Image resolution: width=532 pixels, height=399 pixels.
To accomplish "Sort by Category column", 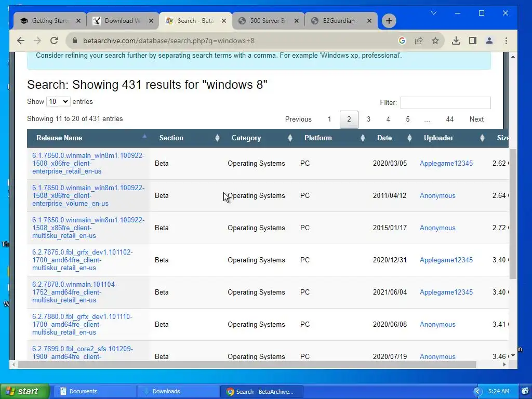I will pyautogui.click(x=259, y=138).
